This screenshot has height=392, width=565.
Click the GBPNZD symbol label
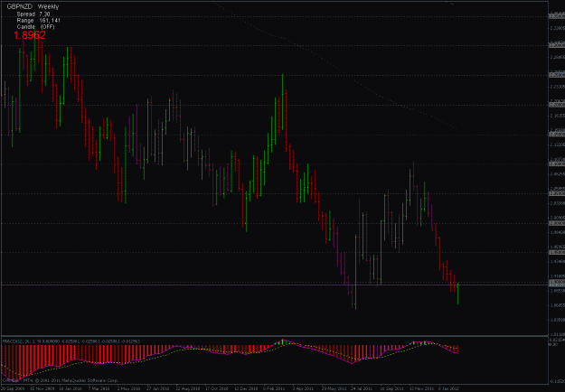[x=20, y=6]
